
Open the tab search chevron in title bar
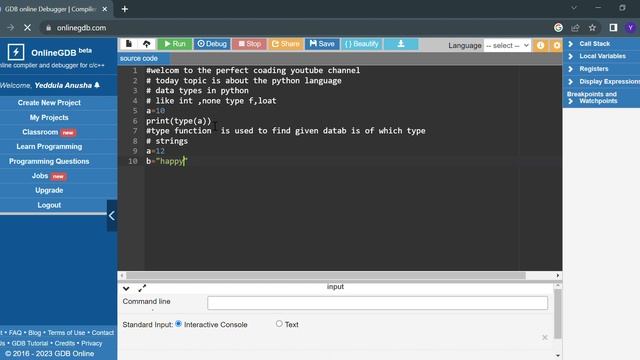pos(574,8)
